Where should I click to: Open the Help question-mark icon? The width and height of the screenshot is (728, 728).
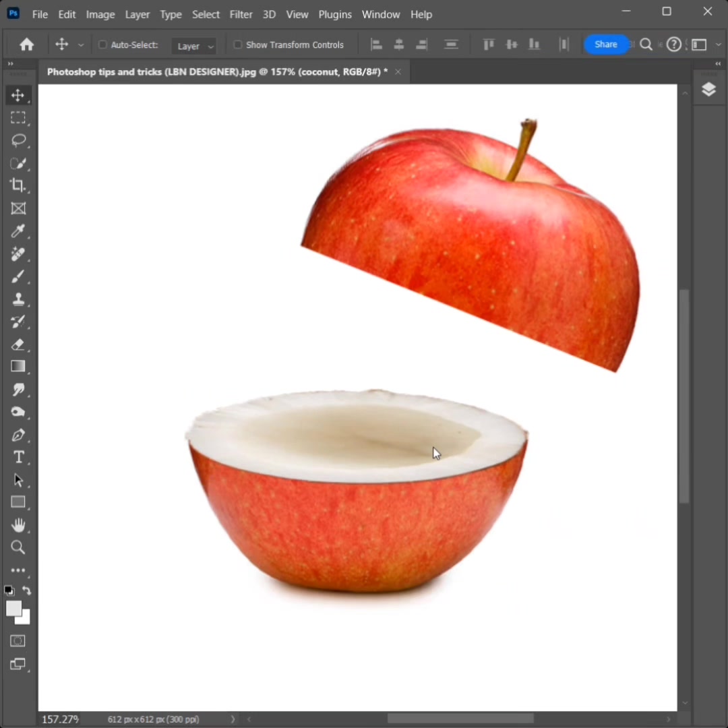(673, 44)
